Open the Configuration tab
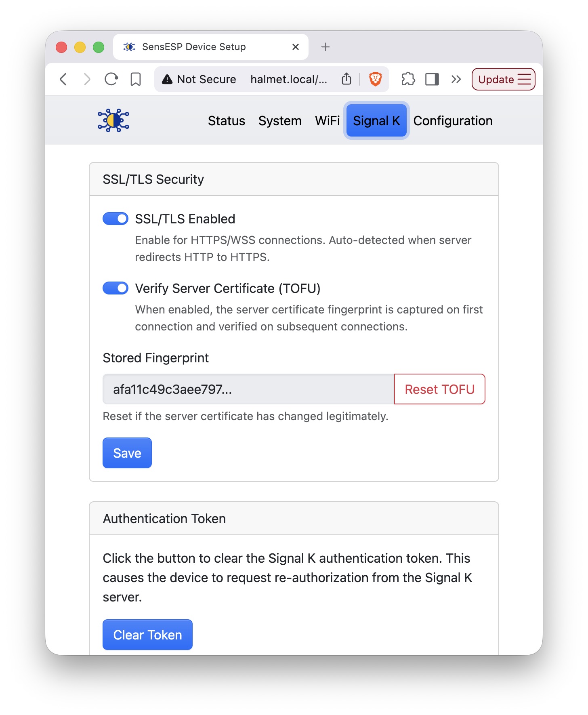This screenshot has width=588, height=715. (453, 121)
